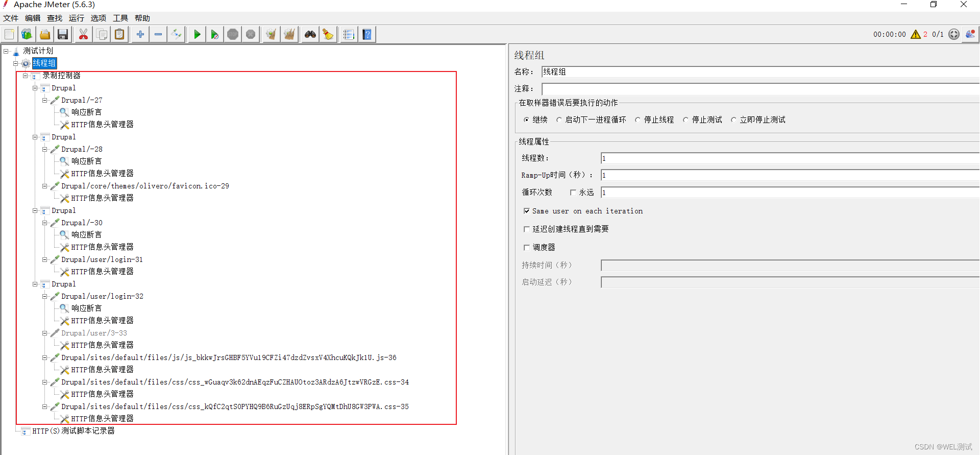The width and height of the screenshot is (980, 455).
Task: Collapse the Drupal/-30 sampler node
Action: [x=44, y=223]
